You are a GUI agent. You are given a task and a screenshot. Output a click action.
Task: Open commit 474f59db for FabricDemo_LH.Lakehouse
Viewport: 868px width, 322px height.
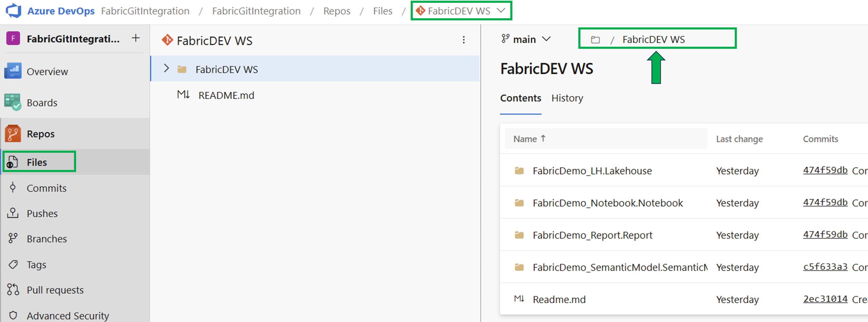pos(825,170)
